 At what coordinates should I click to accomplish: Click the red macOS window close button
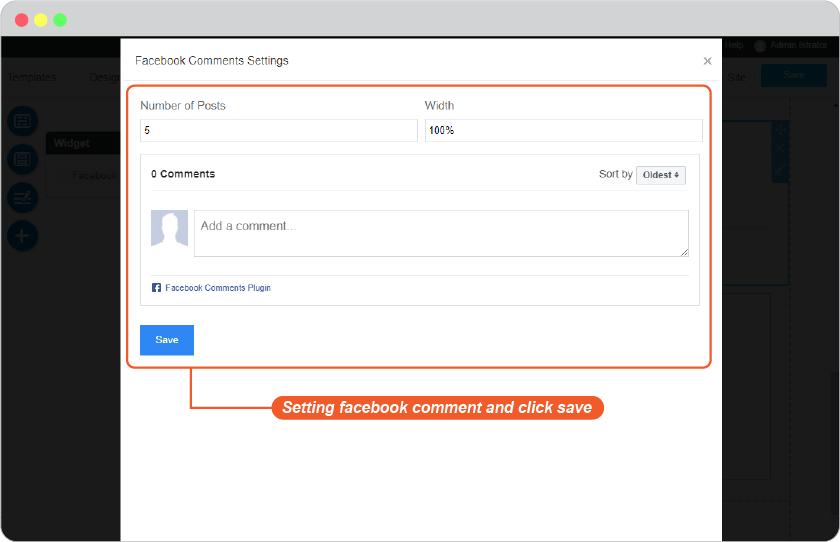point(21,20)
